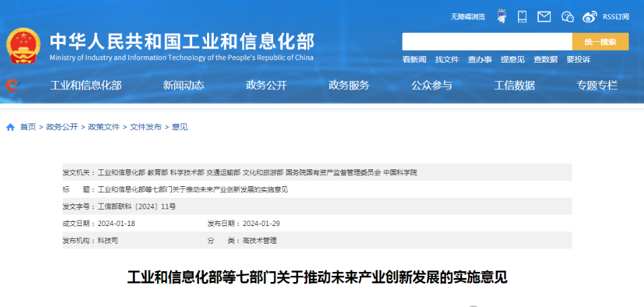644x307 pixels.
Task: Select 找文件 quick link
Action: point(447,59)
